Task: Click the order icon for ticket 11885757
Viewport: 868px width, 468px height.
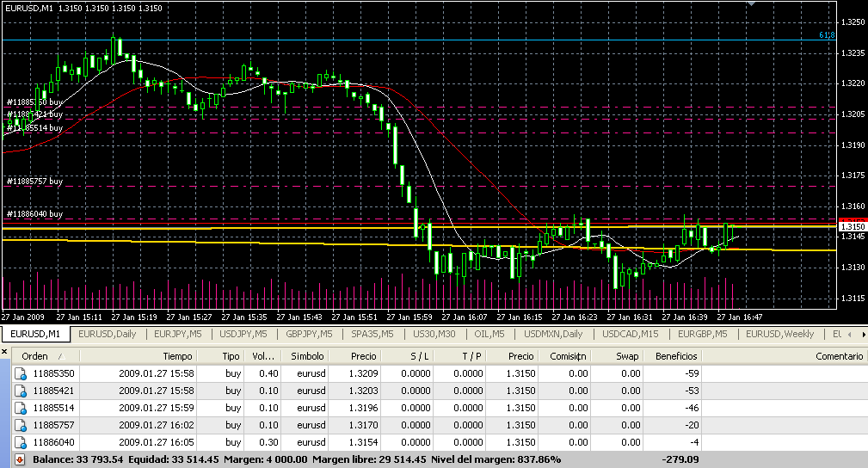Action: point(22,425)
